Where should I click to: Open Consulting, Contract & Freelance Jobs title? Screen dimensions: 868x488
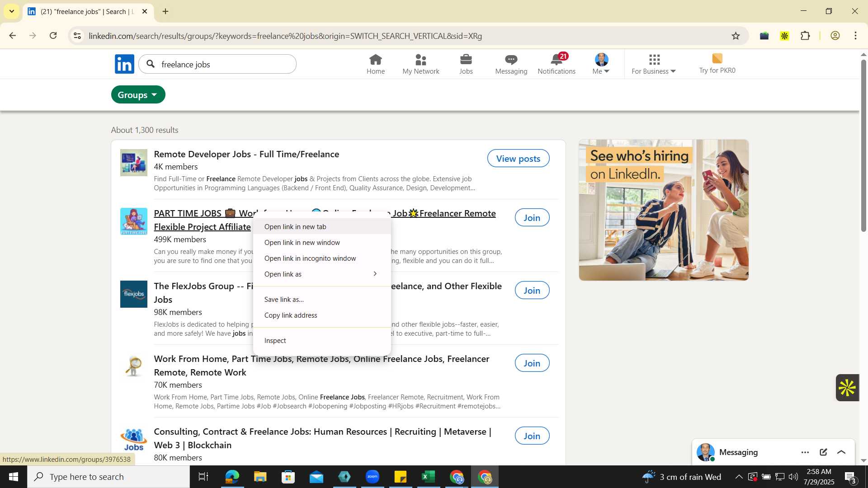[x=322, y=438]
